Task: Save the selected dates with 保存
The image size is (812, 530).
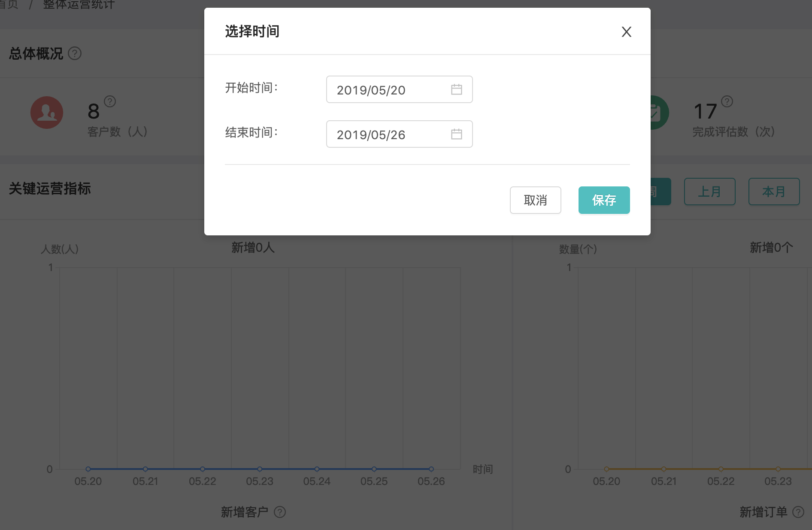Action: coord(604,200)
